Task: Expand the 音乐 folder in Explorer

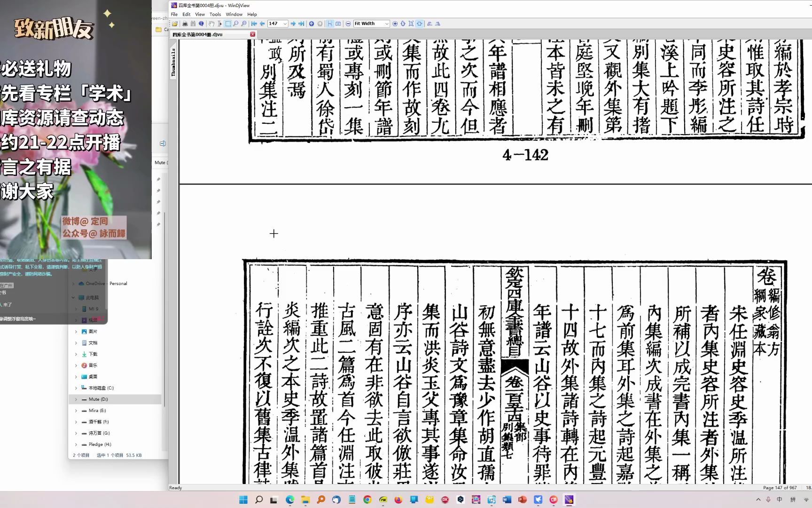Action: 76,365
